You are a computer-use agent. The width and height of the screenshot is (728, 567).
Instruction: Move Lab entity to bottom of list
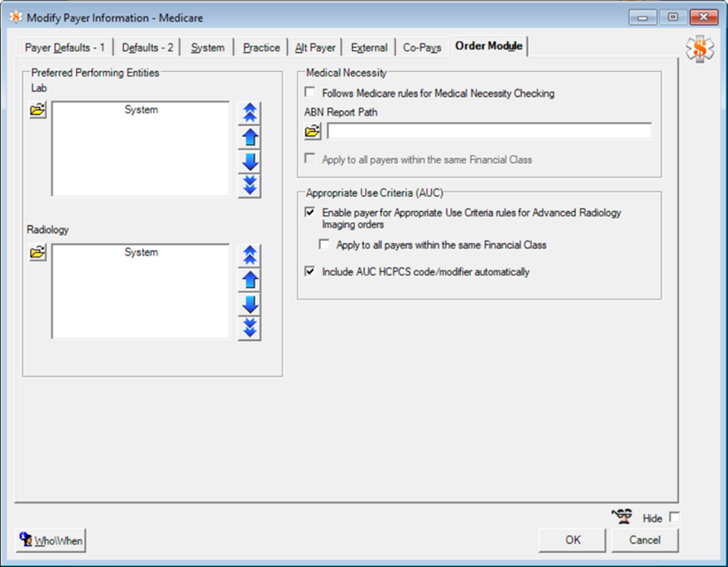click(x=249, y=185)
